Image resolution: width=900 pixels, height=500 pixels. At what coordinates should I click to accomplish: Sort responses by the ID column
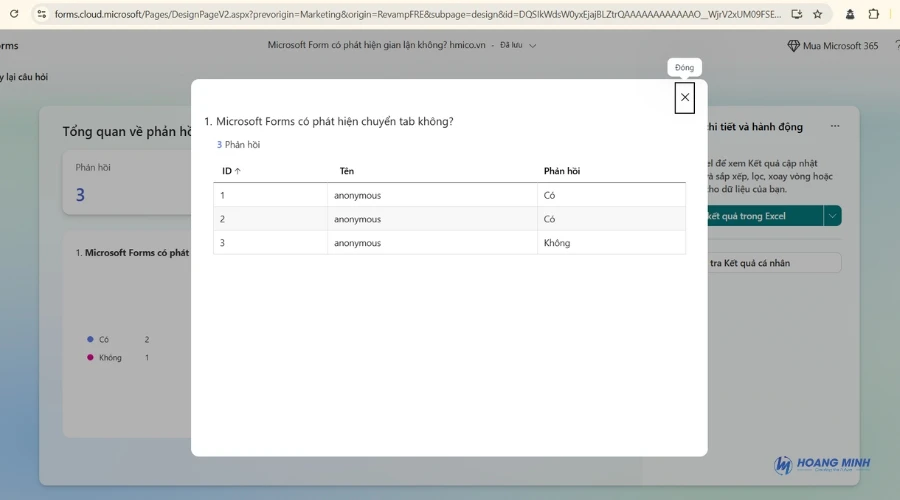(x=231, y=171)
